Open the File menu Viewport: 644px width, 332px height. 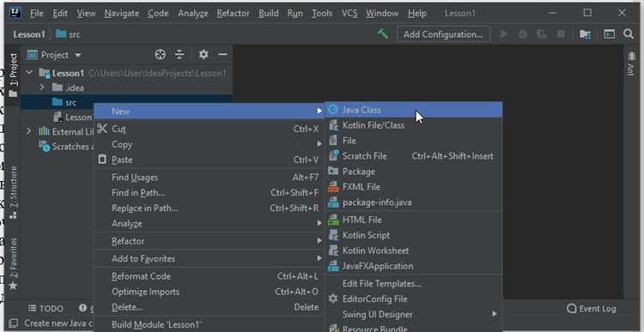click(x=37, y=14)
